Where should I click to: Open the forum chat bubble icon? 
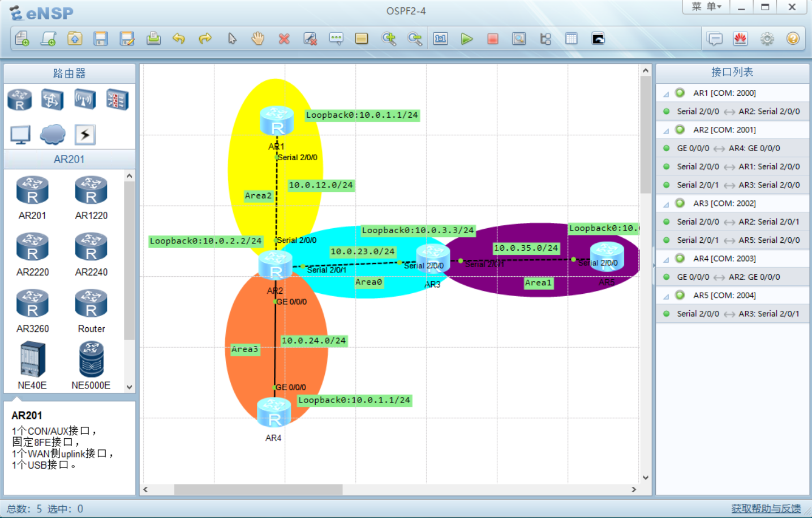pyautogui.click(x=715, y=38)
